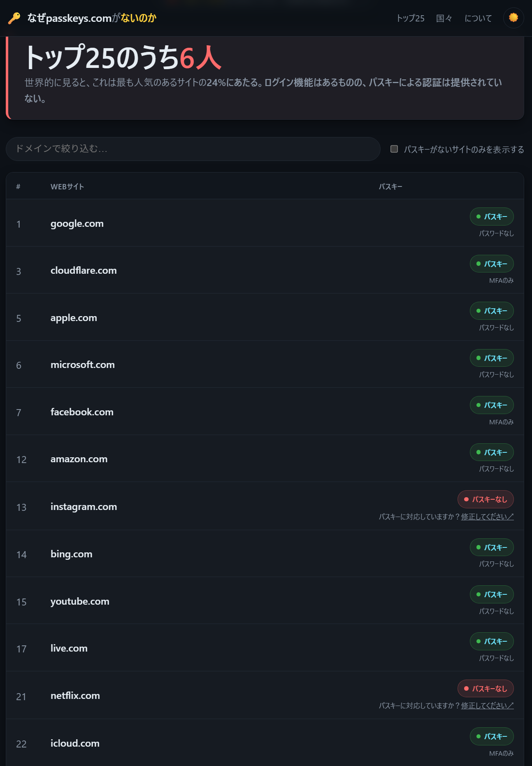Image resolution: width=532 pixels, height=766 pixels.
Task: Click the パスキーなし badge for instagram.com
Action: (x=486, y=499)
